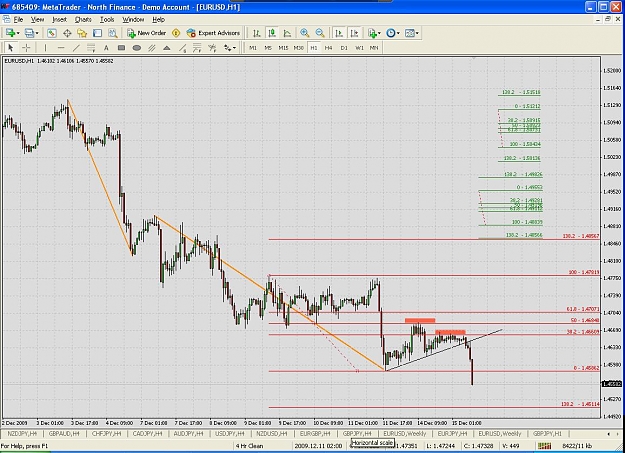The image size is (625, 453).
Task: Toggle Auto Scroll for the chart
Action: [339, 33]
